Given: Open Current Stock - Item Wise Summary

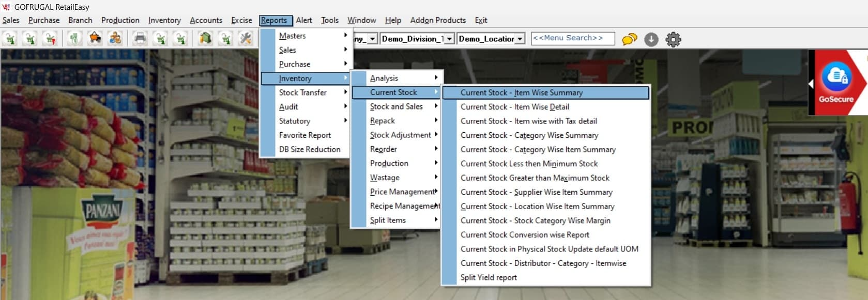Looking at the screenshot, I should point(546,92).
